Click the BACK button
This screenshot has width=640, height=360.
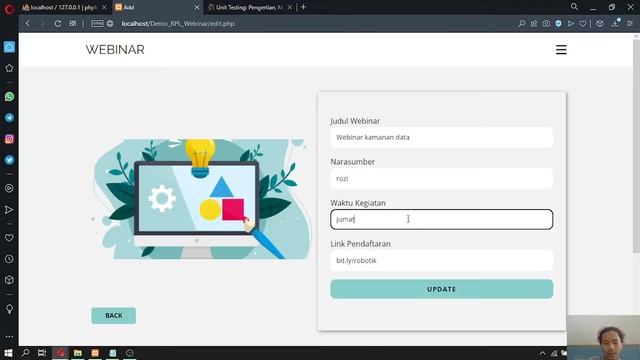pos(113,316)
